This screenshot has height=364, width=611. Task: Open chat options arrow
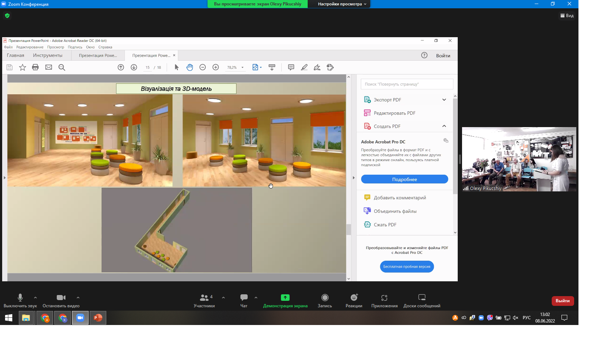pyautogui.click(x=256, y=298)
